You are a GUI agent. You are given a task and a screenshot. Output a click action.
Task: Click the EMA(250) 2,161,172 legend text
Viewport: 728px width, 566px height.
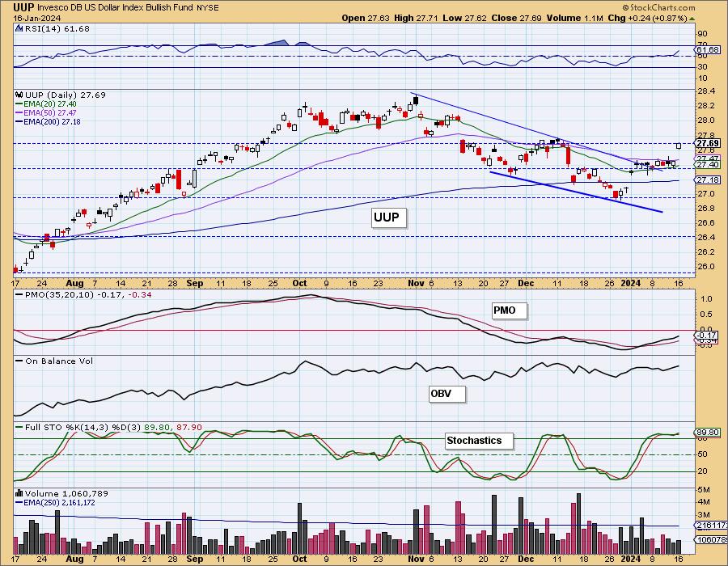tap(59, 502)
